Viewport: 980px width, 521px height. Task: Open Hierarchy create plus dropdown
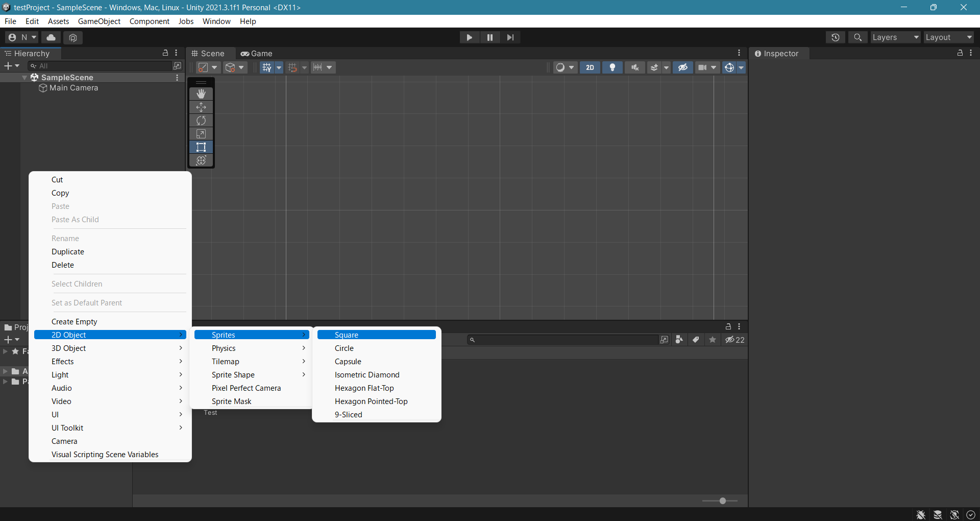[x=12, y=66]
